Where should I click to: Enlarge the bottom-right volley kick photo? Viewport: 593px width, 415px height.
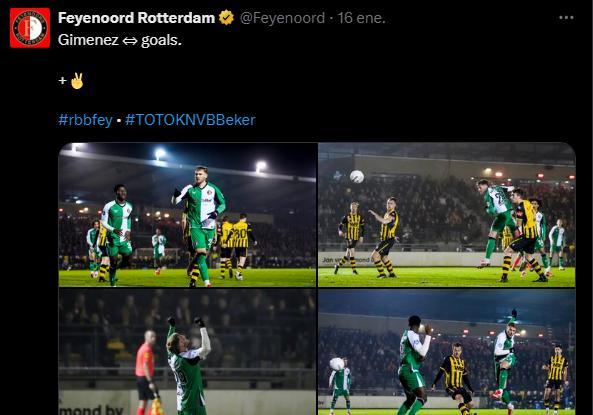coord(447,352)
